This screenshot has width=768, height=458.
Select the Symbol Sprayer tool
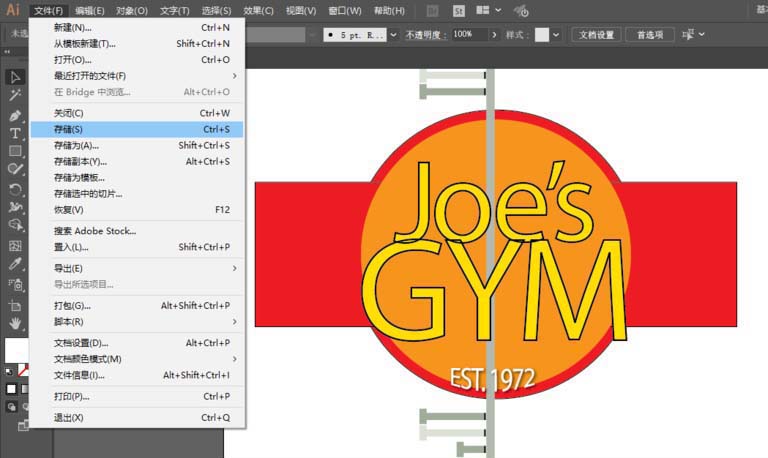[15, 285]
